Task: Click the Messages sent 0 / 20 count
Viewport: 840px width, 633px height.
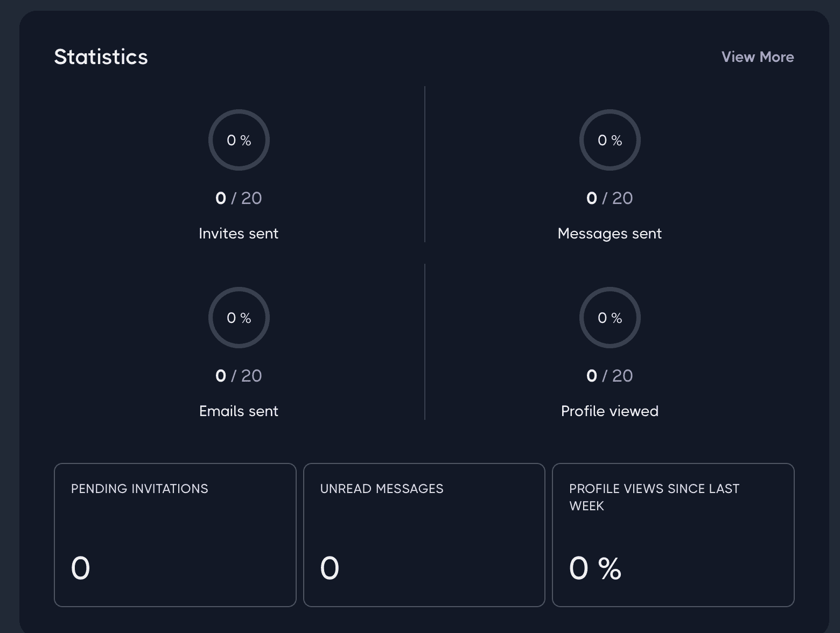Action: click(x=610, y=198)
